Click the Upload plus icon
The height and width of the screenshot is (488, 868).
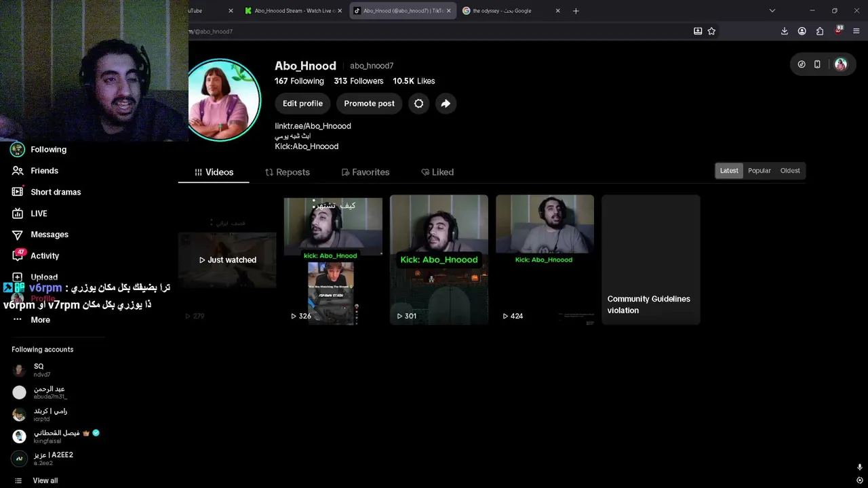pos(18,277)
